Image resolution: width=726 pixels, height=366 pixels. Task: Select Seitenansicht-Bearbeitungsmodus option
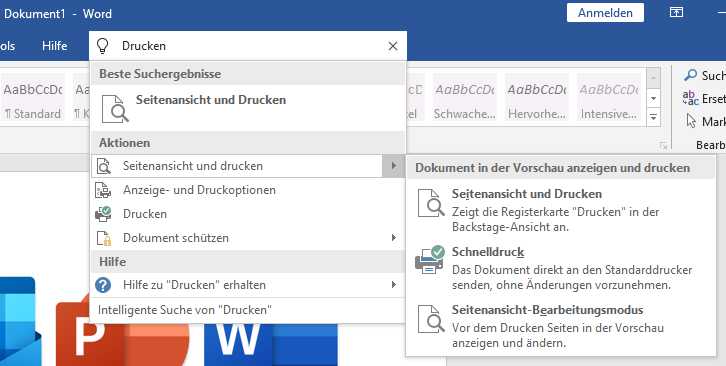click(x=561, y=326)
